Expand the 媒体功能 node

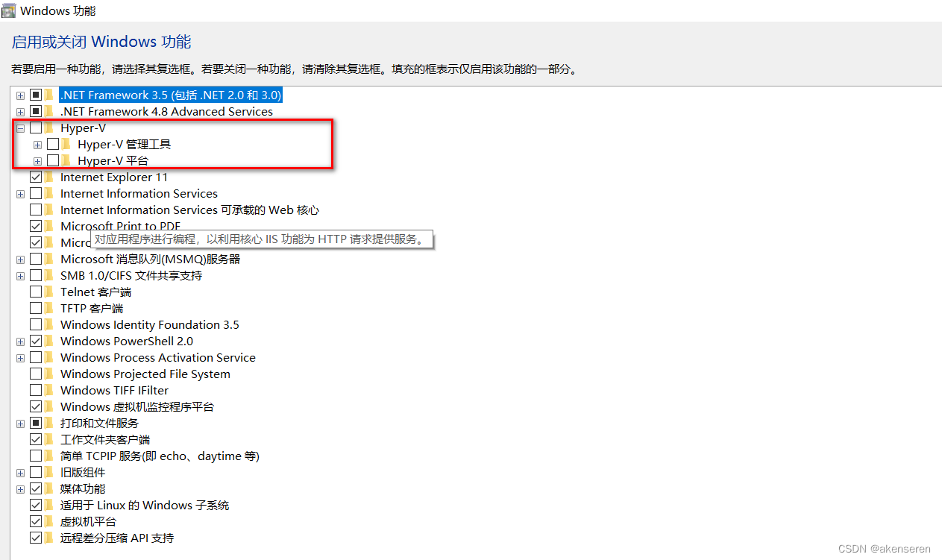point(20,490)
